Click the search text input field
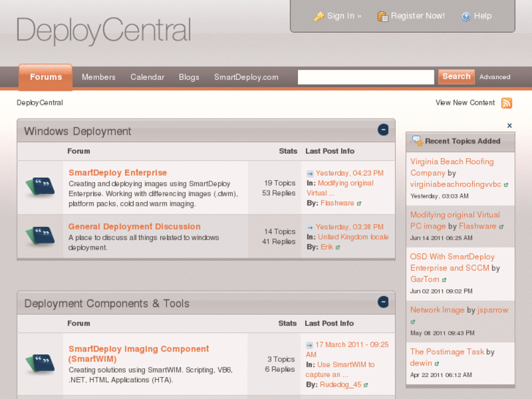This screenshot has width=532, height=399. tap(366, 77)
